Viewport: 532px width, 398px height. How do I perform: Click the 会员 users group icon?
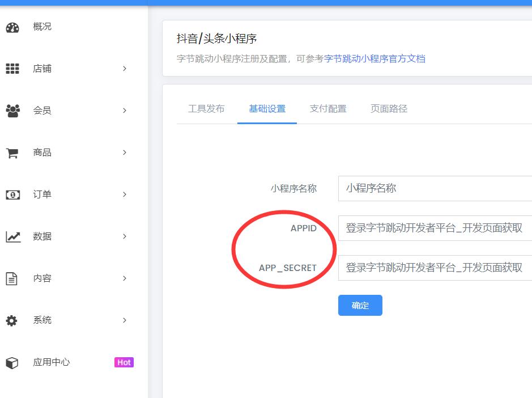point(13,111)
